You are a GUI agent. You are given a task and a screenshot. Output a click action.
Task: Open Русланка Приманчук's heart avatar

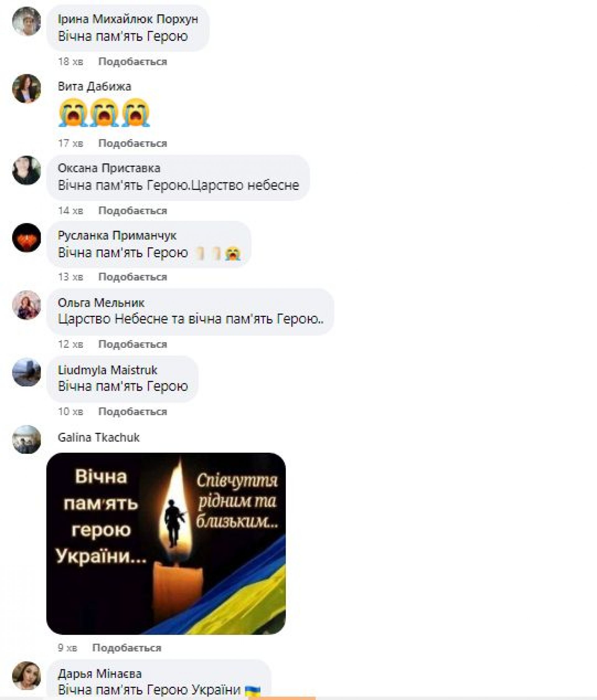(x=26, y=237)
